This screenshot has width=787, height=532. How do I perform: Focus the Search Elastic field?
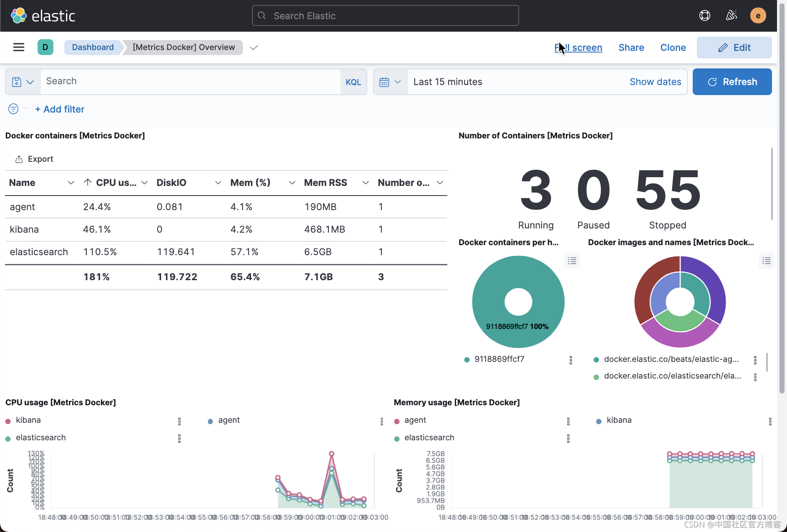[385, 16]
